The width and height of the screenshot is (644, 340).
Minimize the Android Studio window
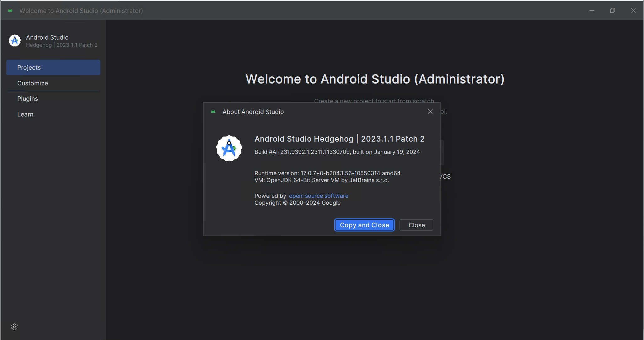(592, 11)
